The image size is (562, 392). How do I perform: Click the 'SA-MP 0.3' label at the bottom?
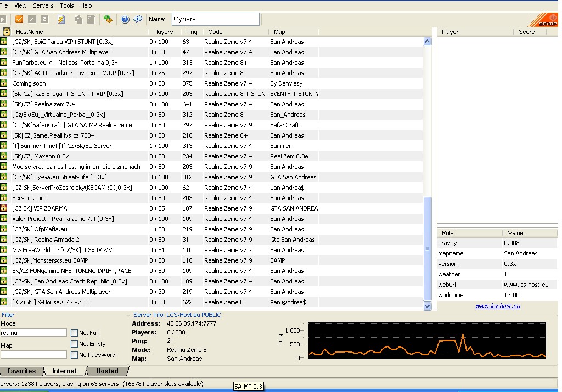pyautogui.click(x=249, y=387)
